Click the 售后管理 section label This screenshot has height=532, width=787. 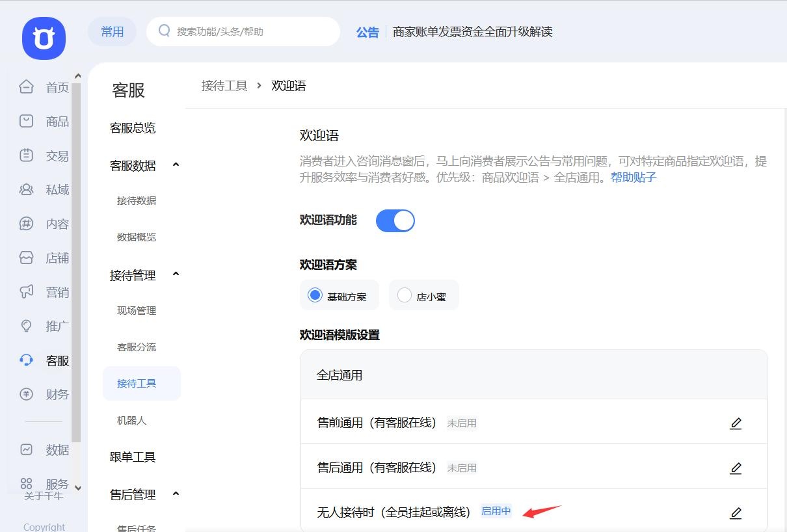coord(133,495)
